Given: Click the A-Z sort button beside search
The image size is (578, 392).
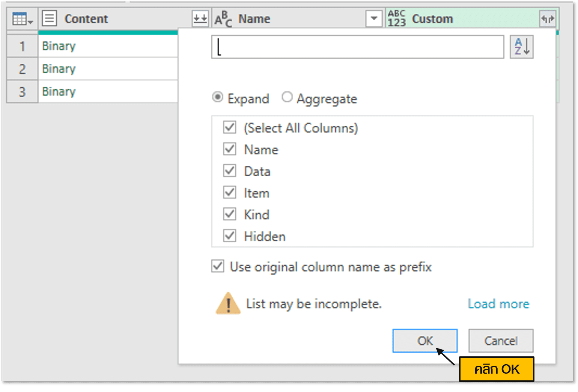Looking at the screenshot, I should point(521,47).
